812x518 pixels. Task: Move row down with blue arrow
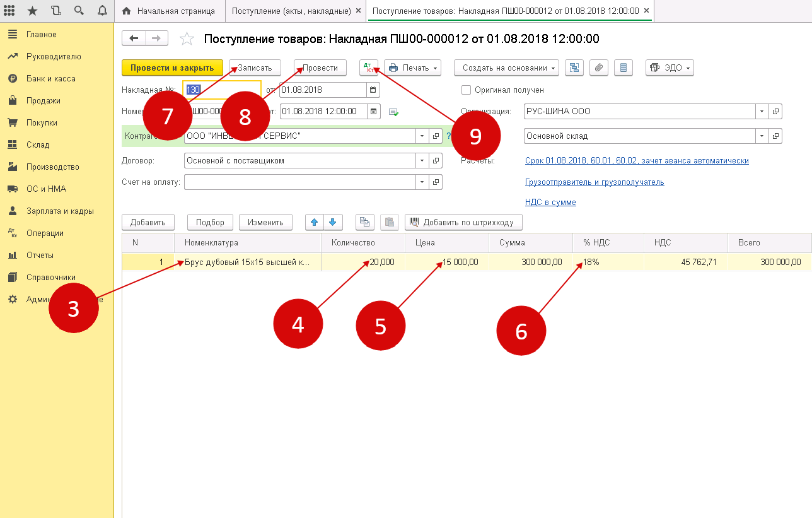(332, 222)
